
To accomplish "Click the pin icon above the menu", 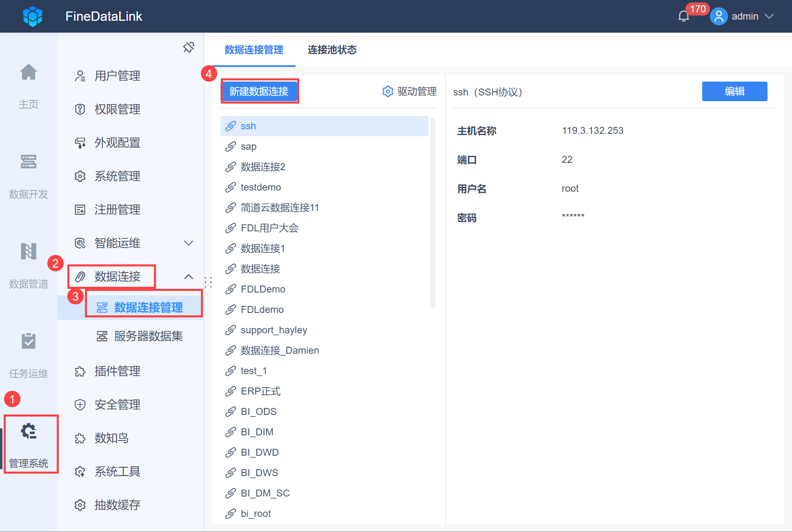I will click(x=189, y=47).
